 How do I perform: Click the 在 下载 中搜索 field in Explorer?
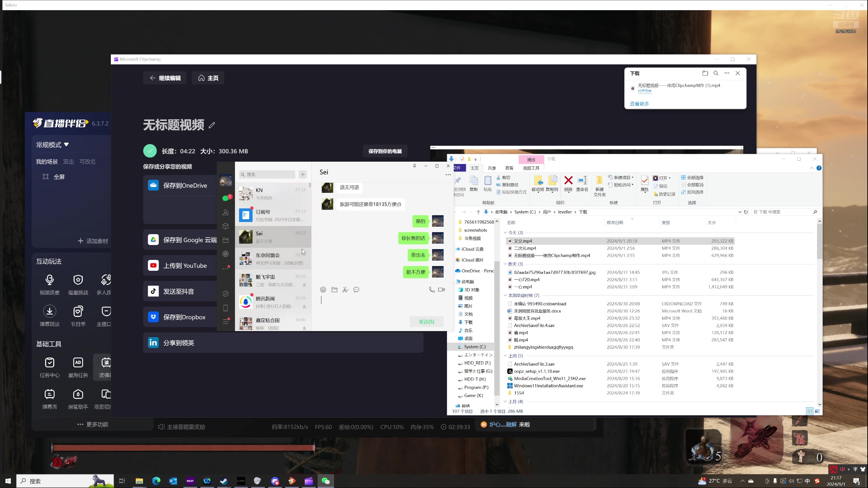click(x=785, y=212)
